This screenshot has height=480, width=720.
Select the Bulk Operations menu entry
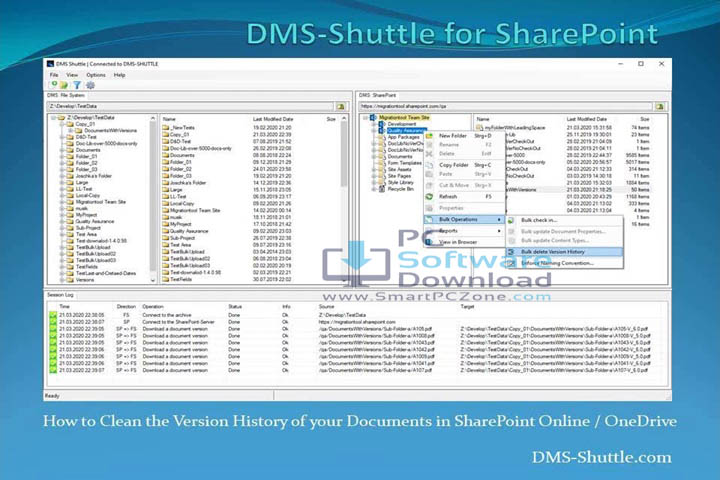pos(464,220)
